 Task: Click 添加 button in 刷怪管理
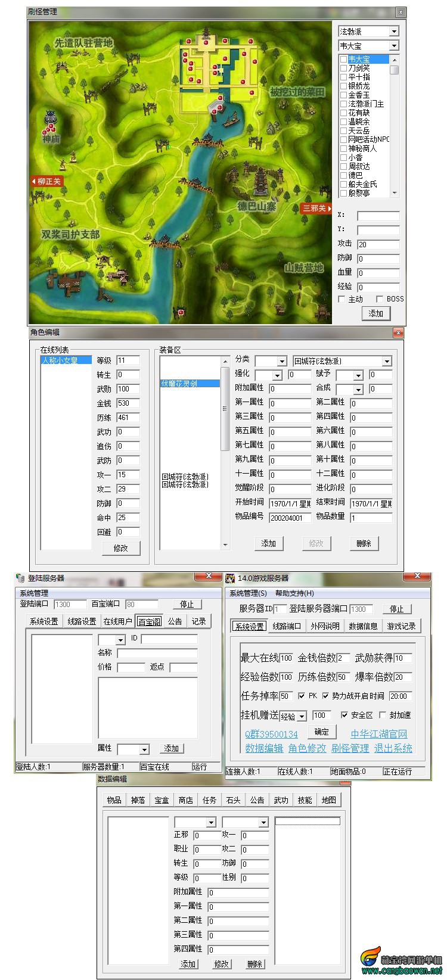tap(375, 313)
